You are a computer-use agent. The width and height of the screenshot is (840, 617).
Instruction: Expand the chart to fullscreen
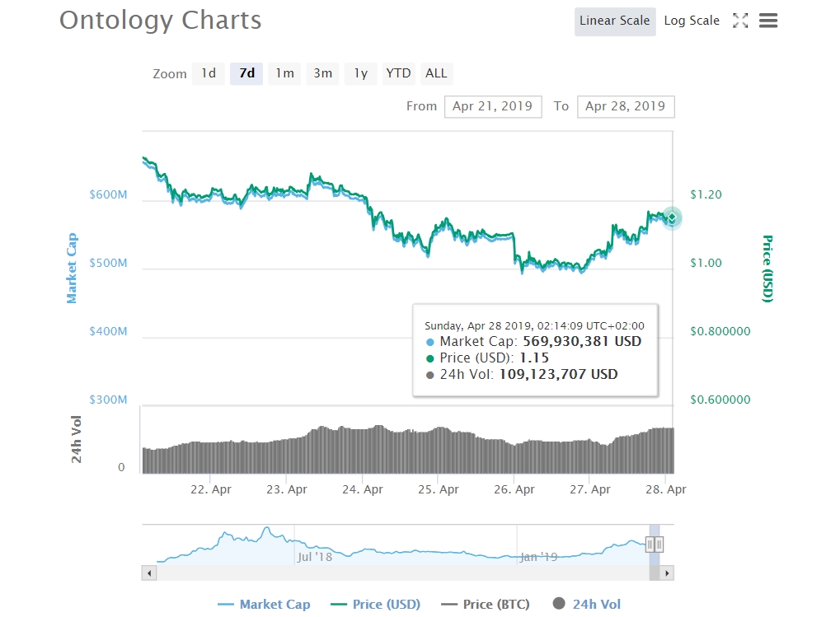(739, 20)
